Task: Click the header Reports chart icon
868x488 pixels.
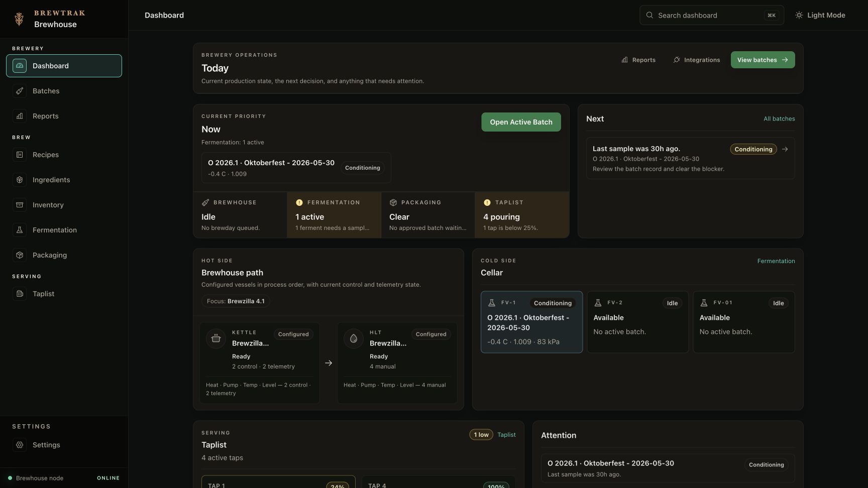Action: (x=624, y=60)
